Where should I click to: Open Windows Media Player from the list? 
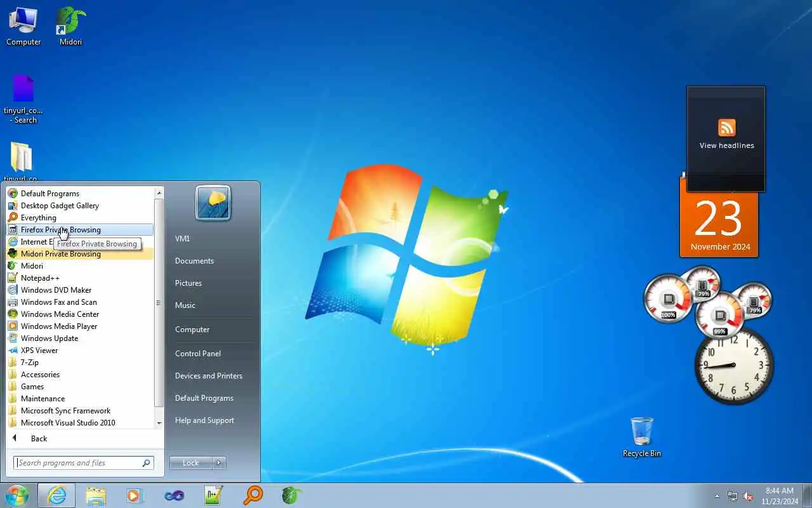80,326
